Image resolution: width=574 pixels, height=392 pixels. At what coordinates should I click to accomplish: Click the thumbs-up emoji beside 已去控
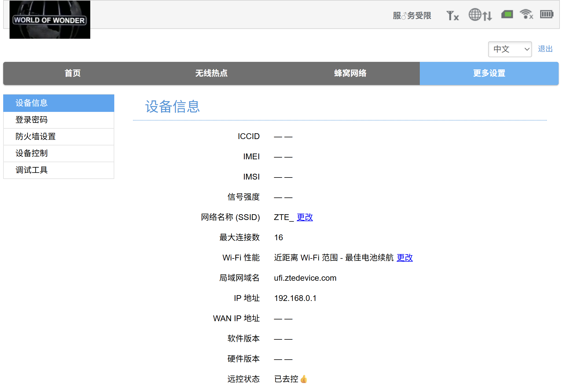[x=303, y=379]
